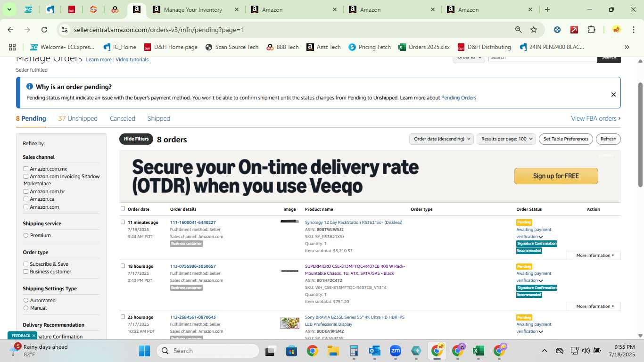Image resolution: width=644 pixels, height=362 pixels.
Task: Open the browser Extensions puzzle icon
Action: click(x=591, y=30)
